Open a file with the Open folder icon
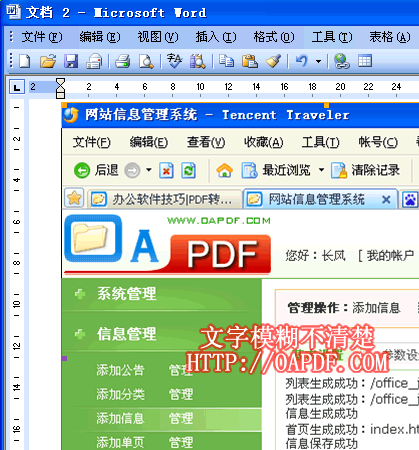The width and height of the screenshot is (419, 450). pos(48,61)
